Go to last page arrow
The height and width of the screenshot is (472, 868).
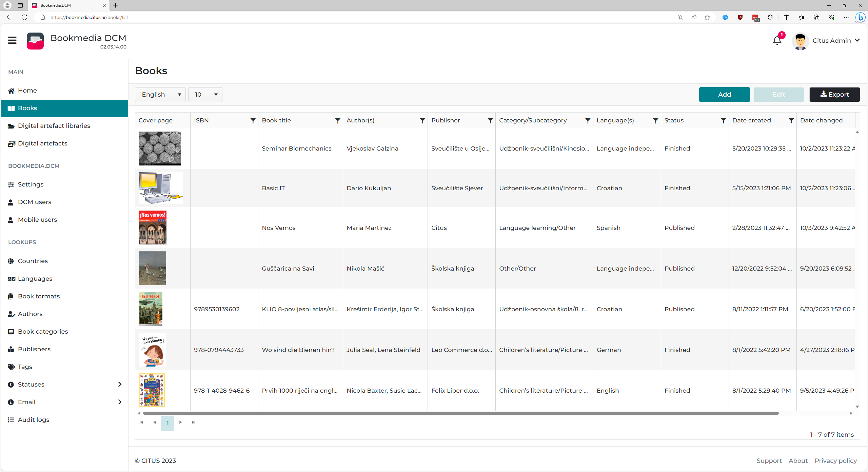193,422
